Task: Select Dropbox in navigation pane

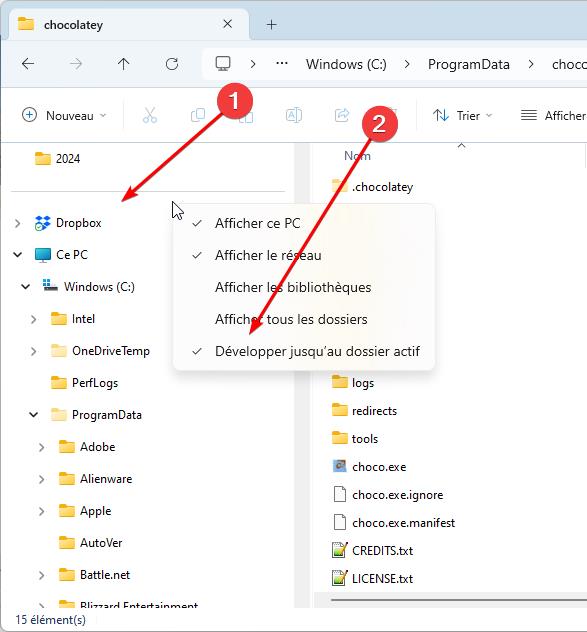Action: coord(68,223)
